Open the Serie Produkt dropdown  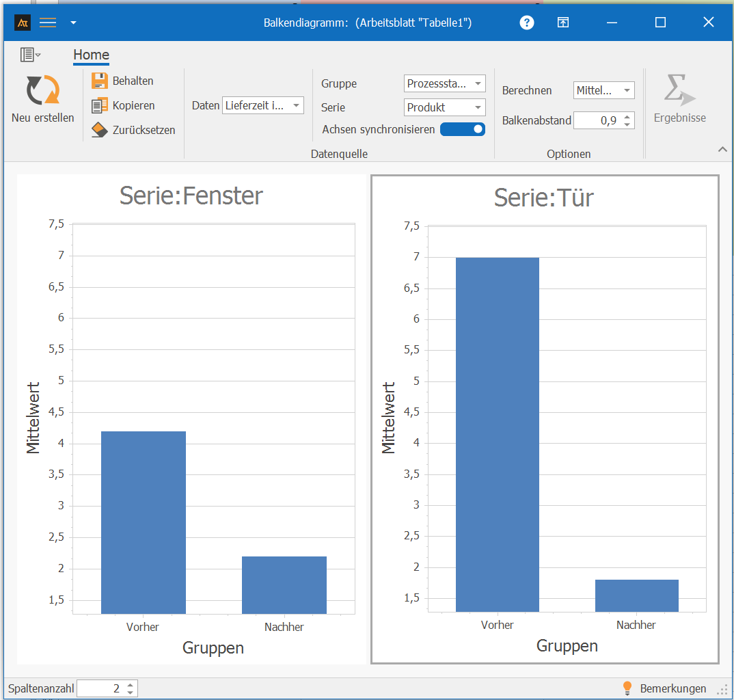coord(444,107)
